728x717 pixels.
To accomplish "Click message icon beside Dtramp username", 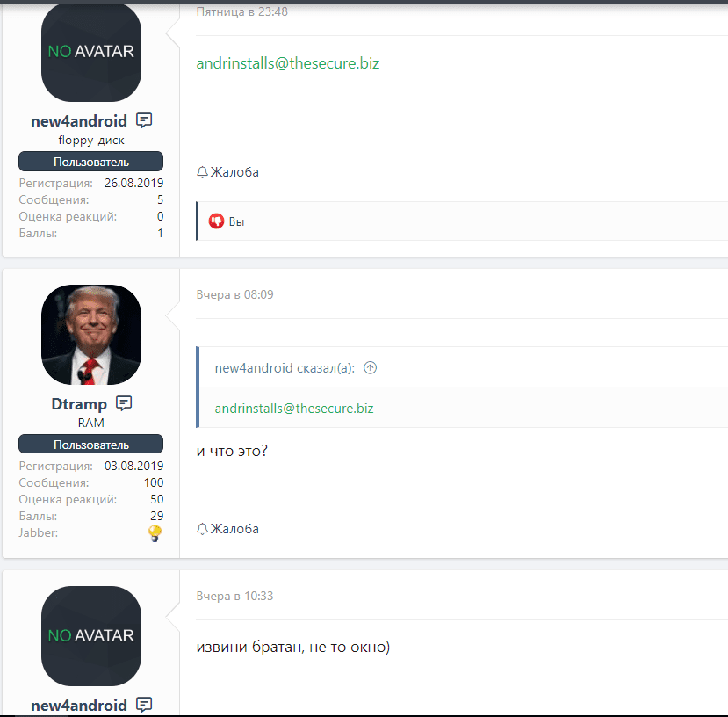I will point(124,403).
